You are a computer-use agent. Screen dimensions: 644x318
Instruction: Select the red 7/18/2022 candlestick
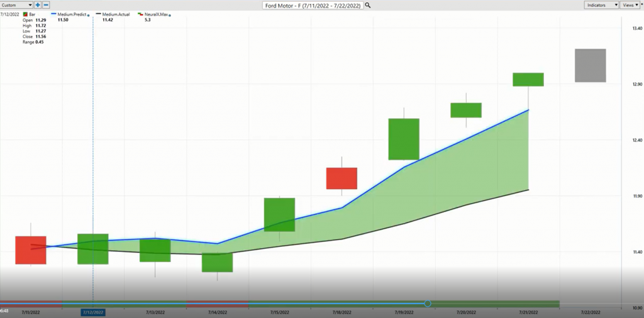click(341, 178)
